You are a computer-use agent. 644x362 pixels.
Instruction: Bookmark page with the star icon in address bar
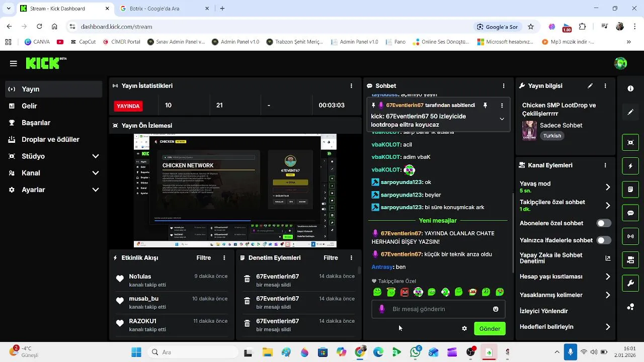pyautogui.click(x=531, y=27)
